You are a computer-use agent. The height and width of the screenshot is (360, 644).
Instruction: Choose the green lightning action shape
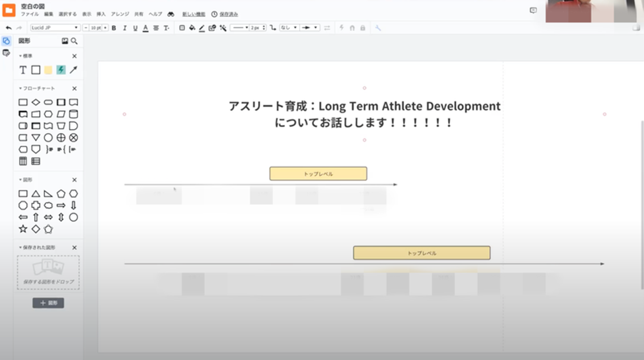(x=61, y=70)
